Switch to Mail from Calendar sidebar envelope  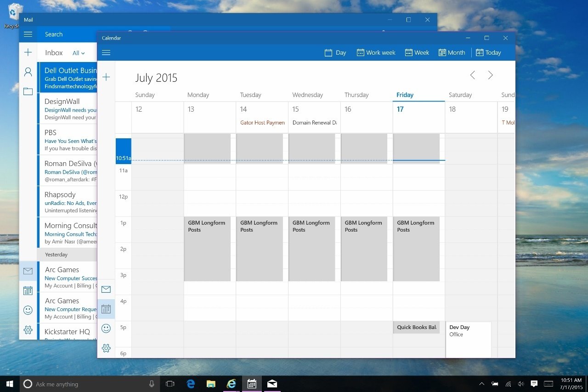click(106, 289)
